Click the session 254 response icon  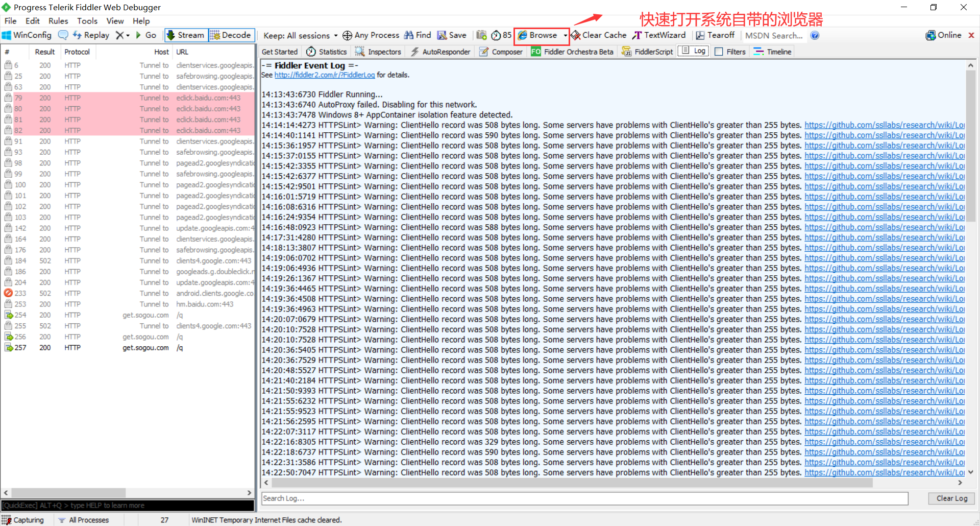(9, 315)
